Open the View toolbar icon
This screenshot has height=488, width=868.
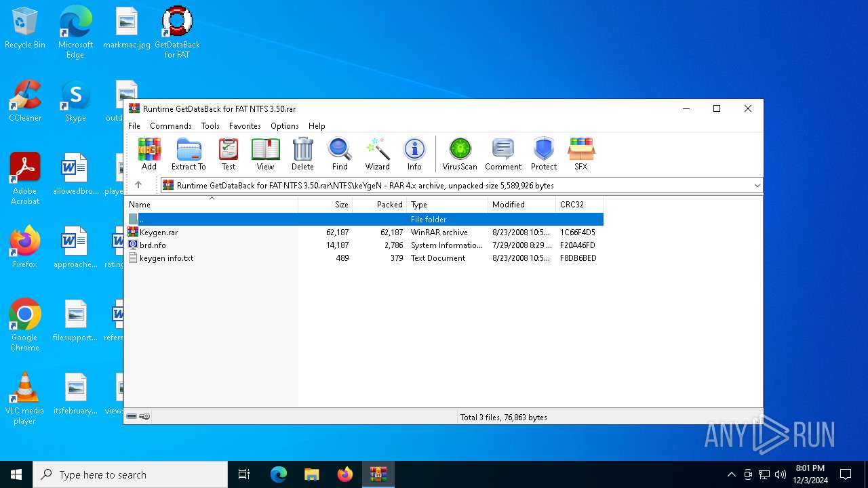click(265, 155)
